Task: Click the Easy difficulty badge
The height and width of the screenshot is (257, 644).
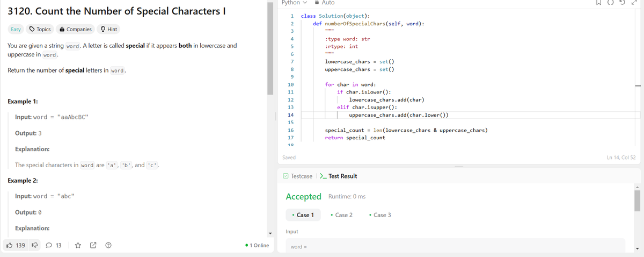Action: [x=16, y=29]
